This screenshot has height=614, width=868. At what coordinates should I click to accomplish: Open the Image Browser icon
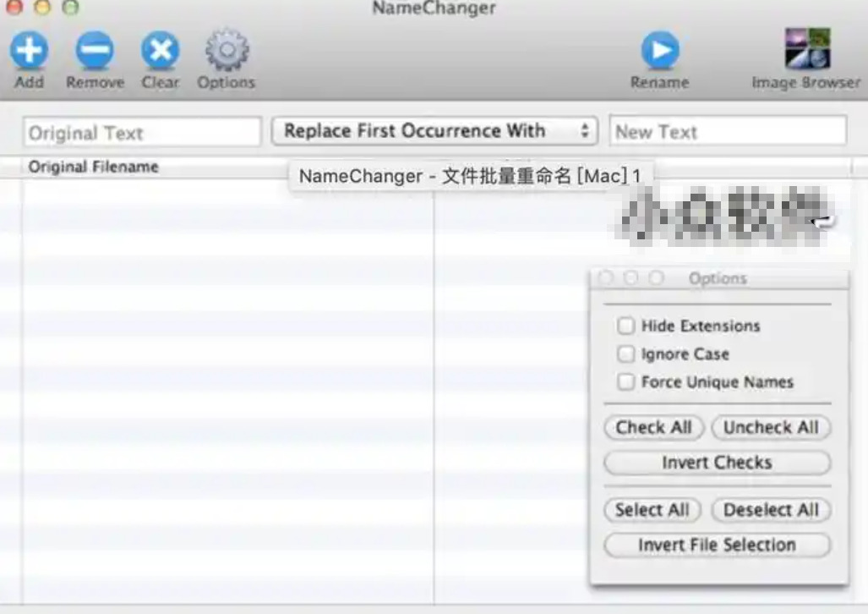(807, 48)
